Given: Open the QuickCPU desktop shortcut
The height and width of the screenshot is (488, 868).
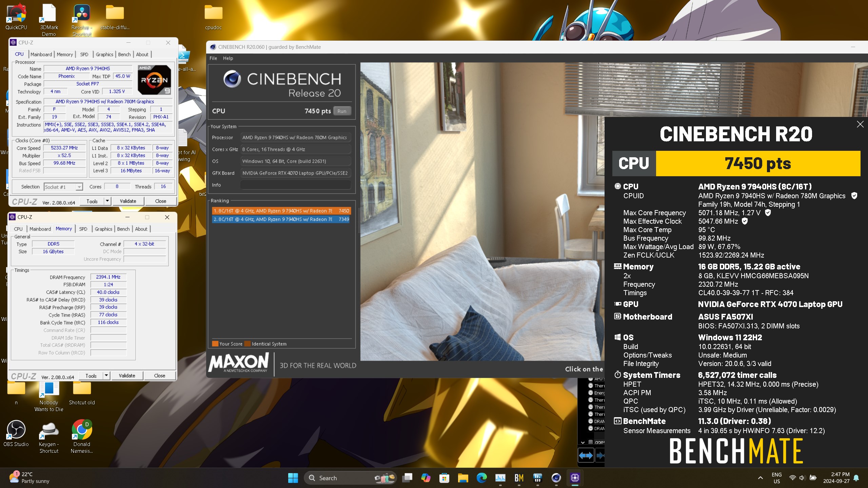Looking at the screenshot, I should click(16, 17).
